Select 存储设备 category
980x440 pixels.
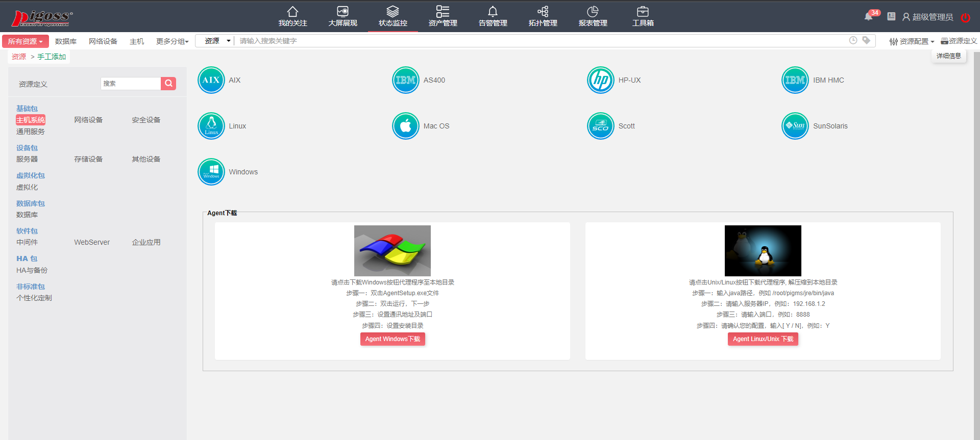tap(88, 159)
